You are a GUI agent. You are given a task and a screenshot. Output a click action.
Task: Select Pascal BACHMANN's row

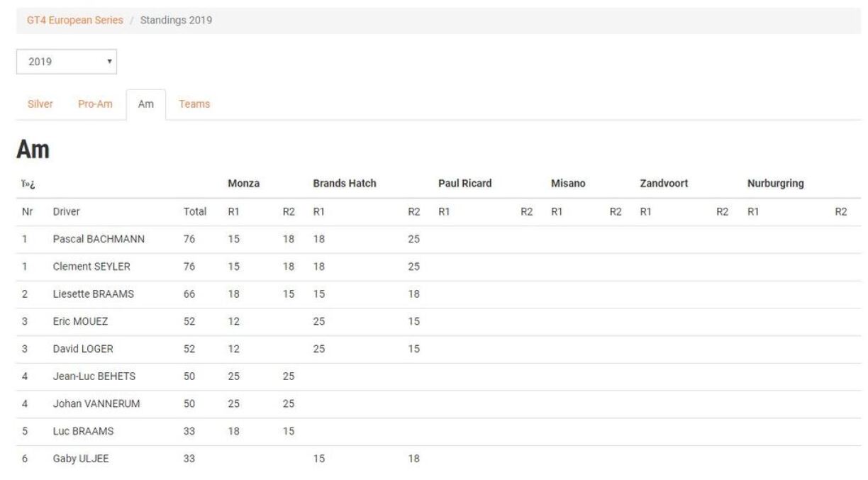pyautogui.click(x=99, y=240)
